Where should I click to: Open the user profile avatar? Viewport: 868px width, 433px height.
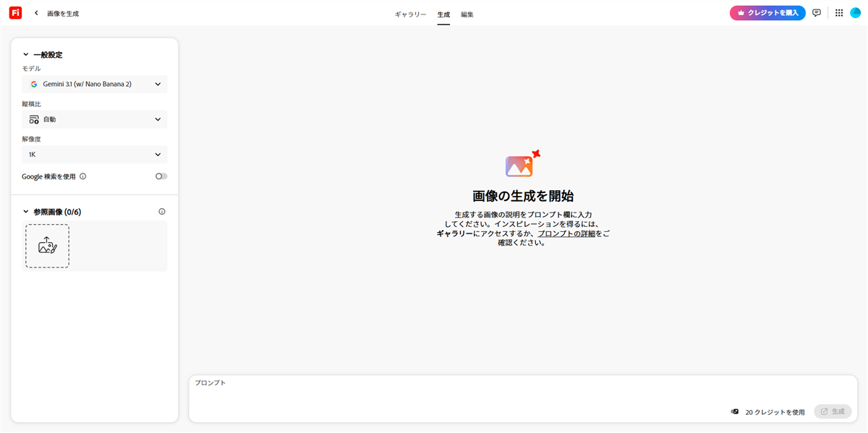click(x=856, y=13)
